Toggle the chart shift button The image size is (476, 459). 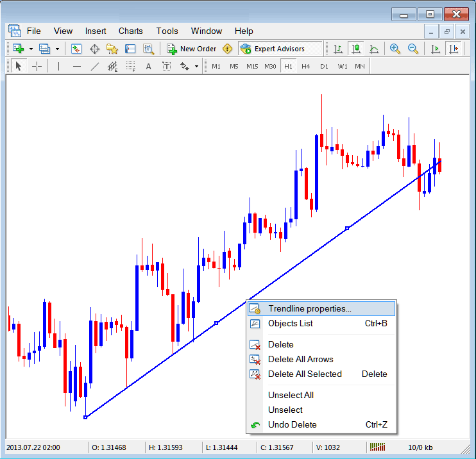click(454, 49)
